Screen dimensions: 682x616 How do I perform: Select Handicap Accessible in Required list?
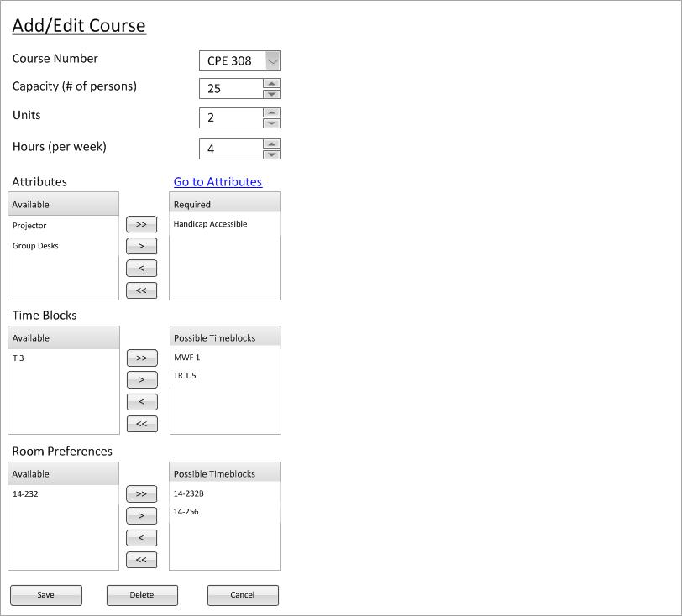point(210,224)
